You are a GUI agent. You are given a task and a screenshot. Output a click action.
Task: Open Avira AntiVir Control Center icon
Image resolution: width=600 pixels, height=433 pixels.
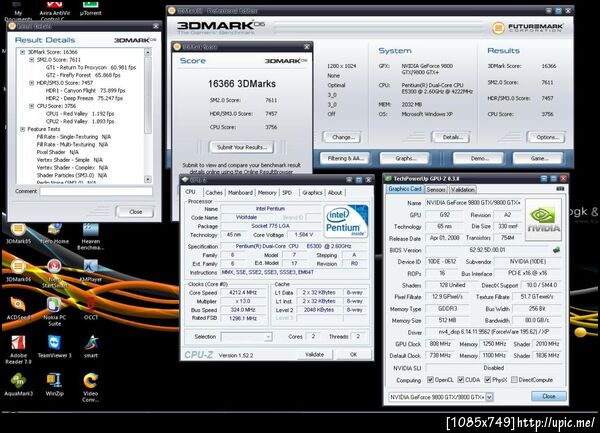[x=54, y=11]
